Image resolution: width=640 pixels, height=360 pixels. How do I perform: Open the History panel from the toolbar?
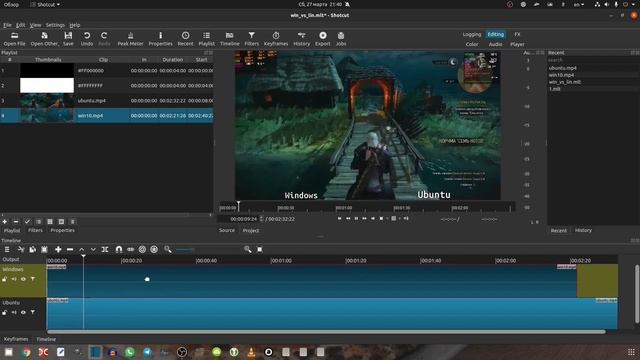pyautogui.click(x=302, y=39)
